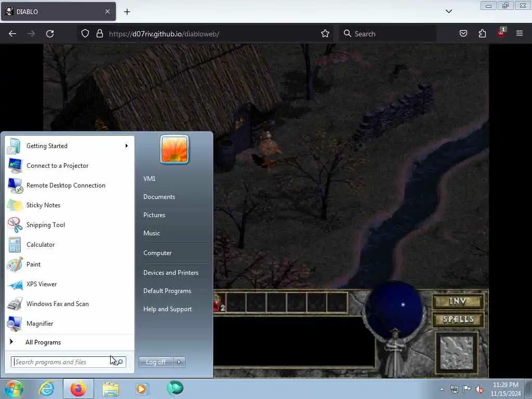The width and height of the screenshot is (532, 399).
Task: Open Default Programs
Action: [167, 291]
